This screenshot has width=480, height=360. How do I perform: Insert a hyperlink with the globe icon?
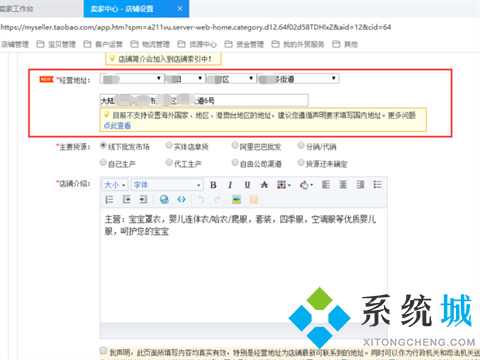click(164, 200)
